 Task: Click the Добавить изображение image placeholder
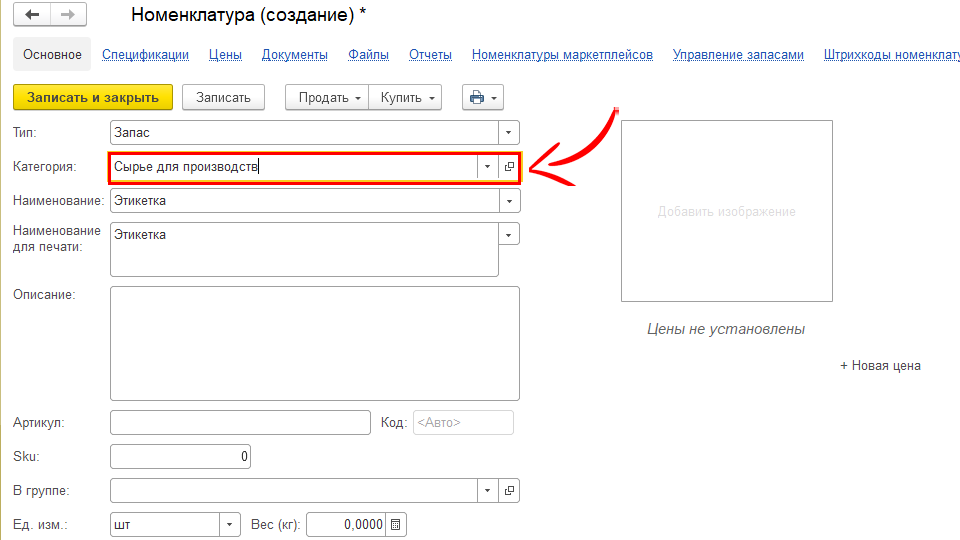726,211
